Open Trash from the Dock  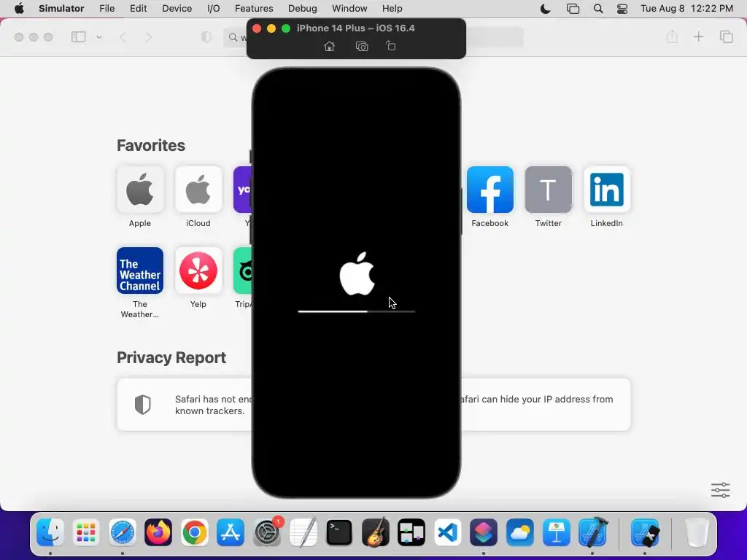pyautogui.click(x=697, y=532)
